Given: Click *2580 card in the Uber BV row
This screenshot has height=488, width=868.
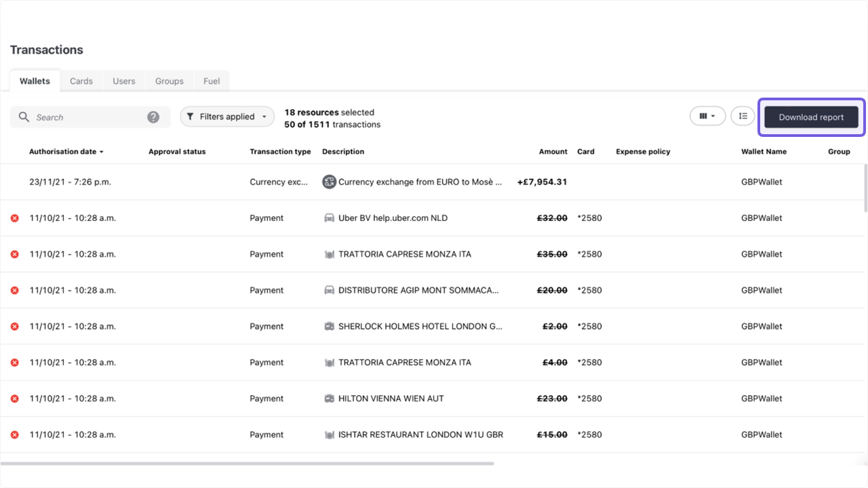Looking at the screenshot, I should (589, 218).
